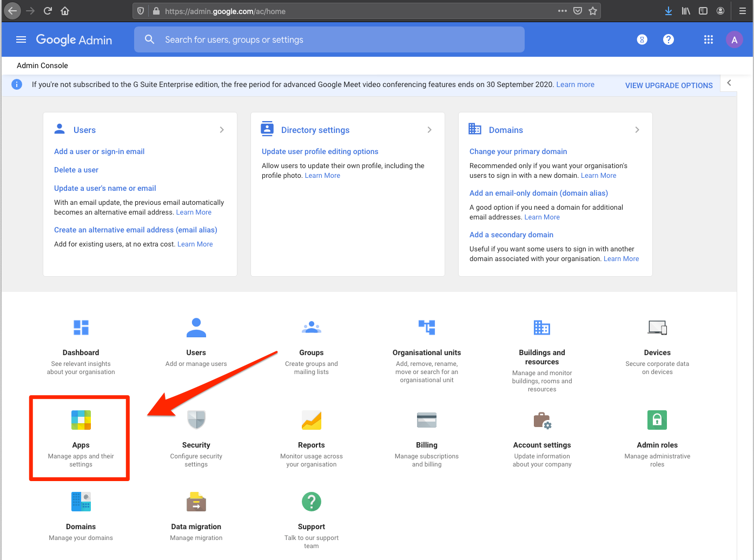Viewport: 754px width, 560px height.
Task: Open the Devices icon
Action: click(x=657, y=328)
